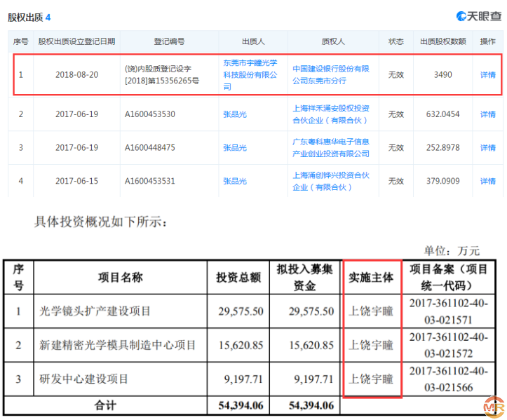Viewport: 507px width, 420px height.
Task: Select date cell 2017-06-15
Action: click(76, 181)
